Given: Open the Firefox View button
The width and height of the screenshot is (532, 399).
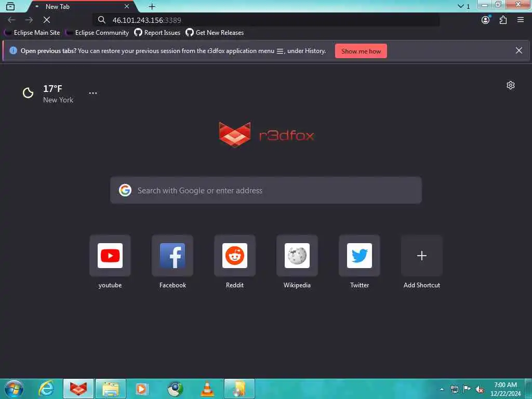Looking at the screenshot, I should point(10,6).
